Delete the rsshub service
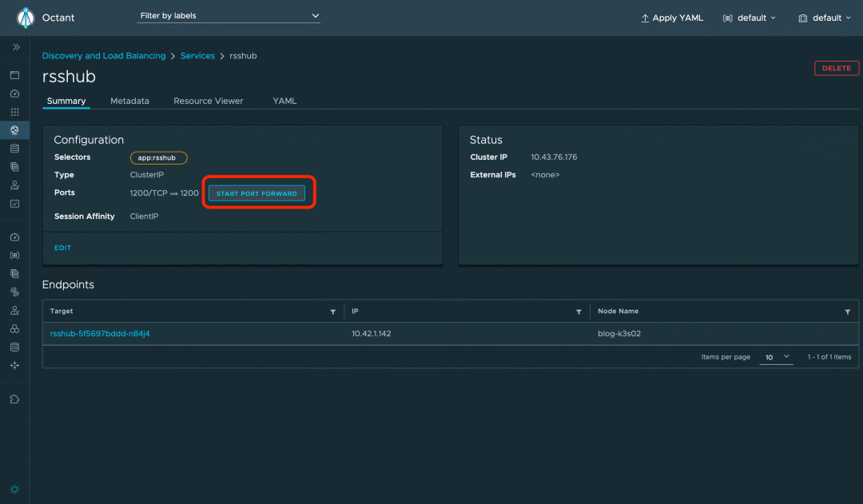 coord(836,68)
